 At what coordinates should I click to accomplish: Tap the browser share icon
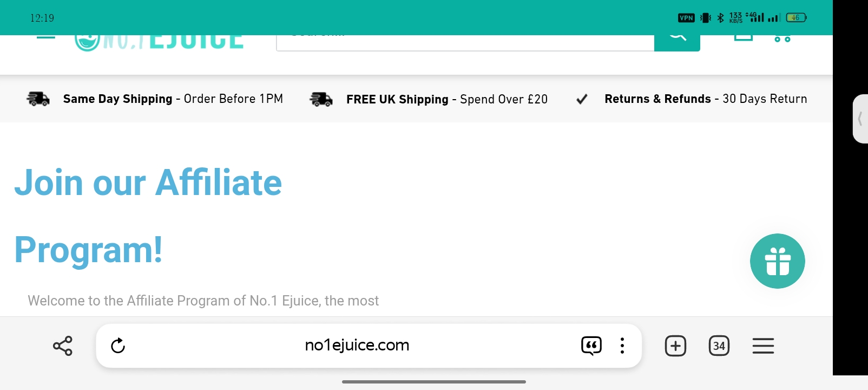[x=63, y=346]
